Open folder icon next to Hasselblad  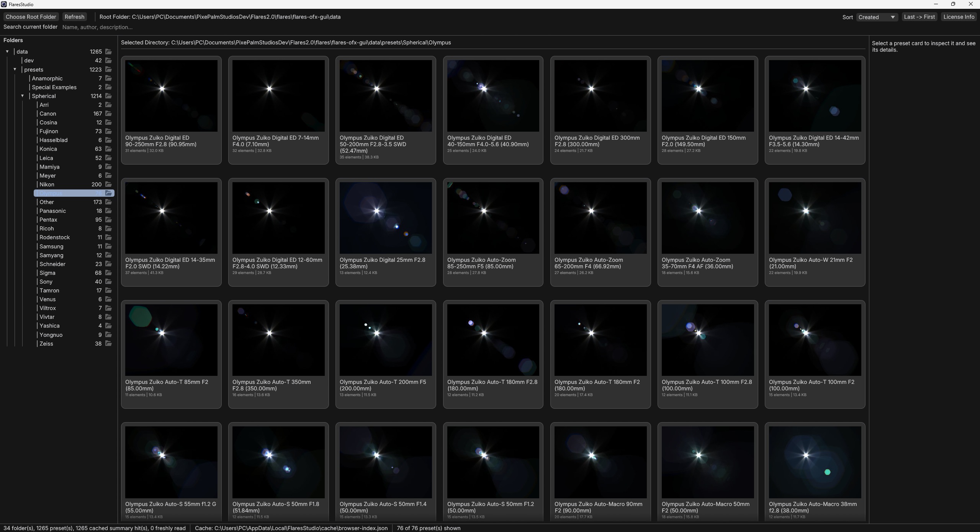[x=108, y=140]
